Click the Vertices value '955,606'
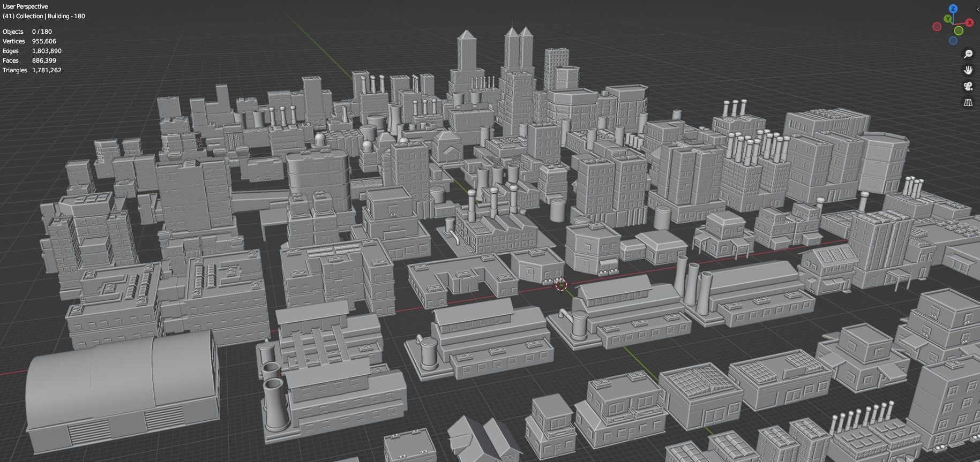The width and height of the screenshot is (980, 462). [44, 41]
